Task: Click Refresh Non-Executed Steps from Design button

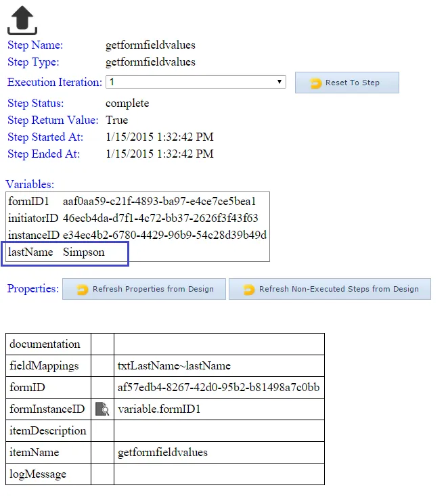Action: point(330,289)
